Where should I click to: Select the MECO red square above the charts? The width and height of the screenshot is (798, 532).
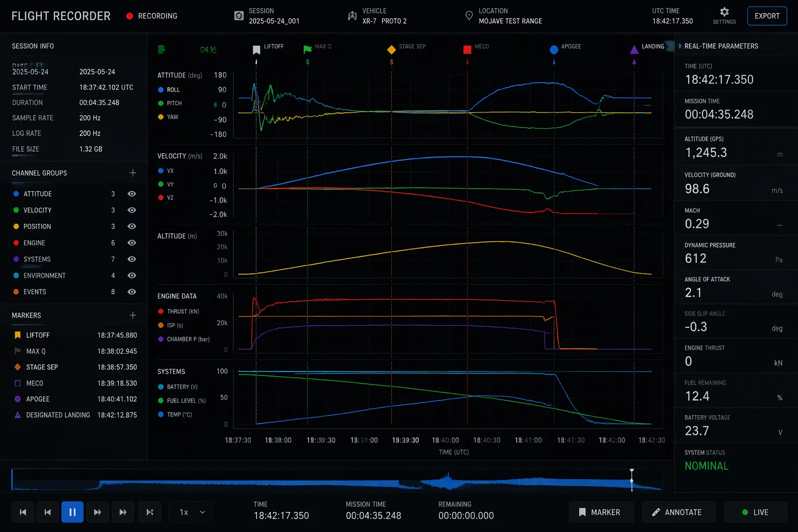[x=467, y=49]
